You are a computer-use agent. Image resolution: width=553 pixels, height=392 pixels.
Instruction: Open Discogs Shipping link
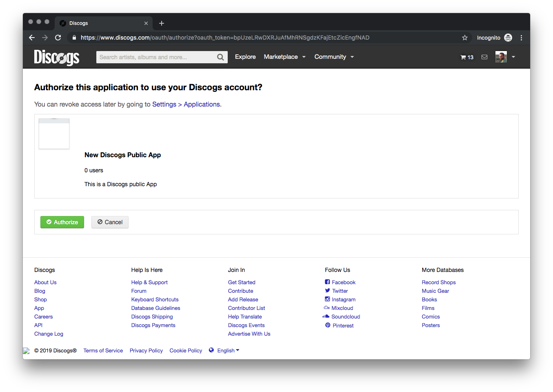[152, 316]
